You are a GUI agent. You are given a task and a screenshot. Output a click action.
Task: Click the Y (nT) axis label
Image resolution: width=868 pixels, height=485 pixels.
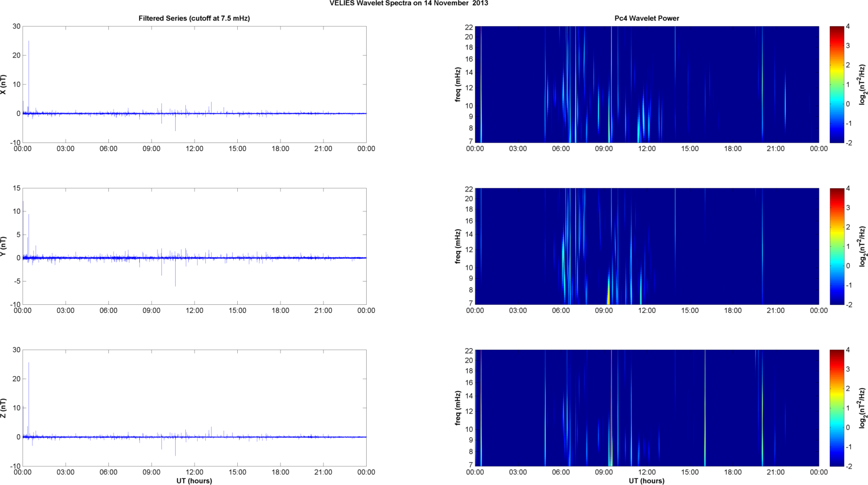pos(3,246)
